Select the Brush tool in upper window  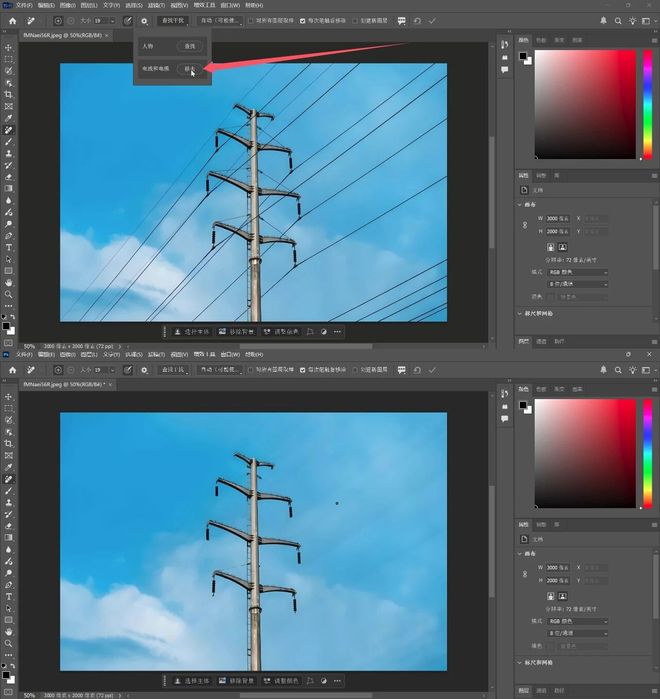pos(8,142)
